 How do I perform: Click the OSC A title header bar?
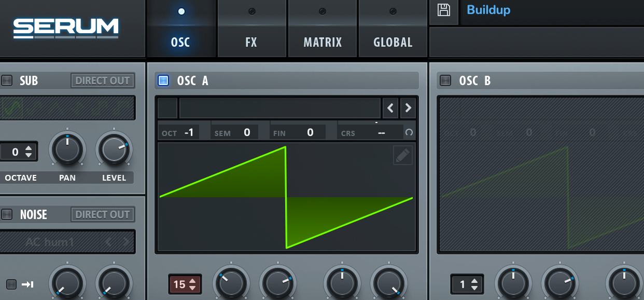(287, 80)
